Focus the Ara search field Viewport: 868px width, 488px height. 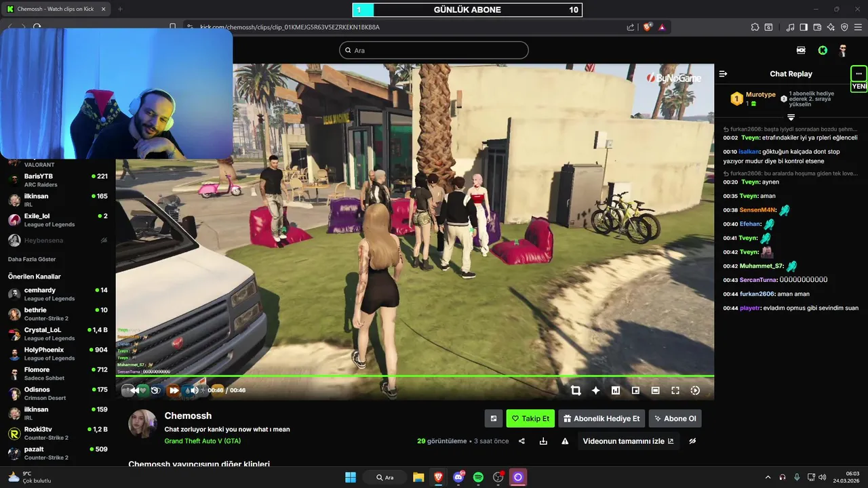point(434,50)
